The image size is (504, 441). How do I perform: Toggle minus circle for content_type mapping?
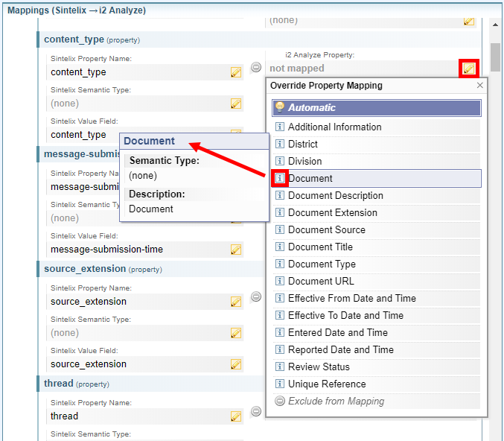[256, 67]
